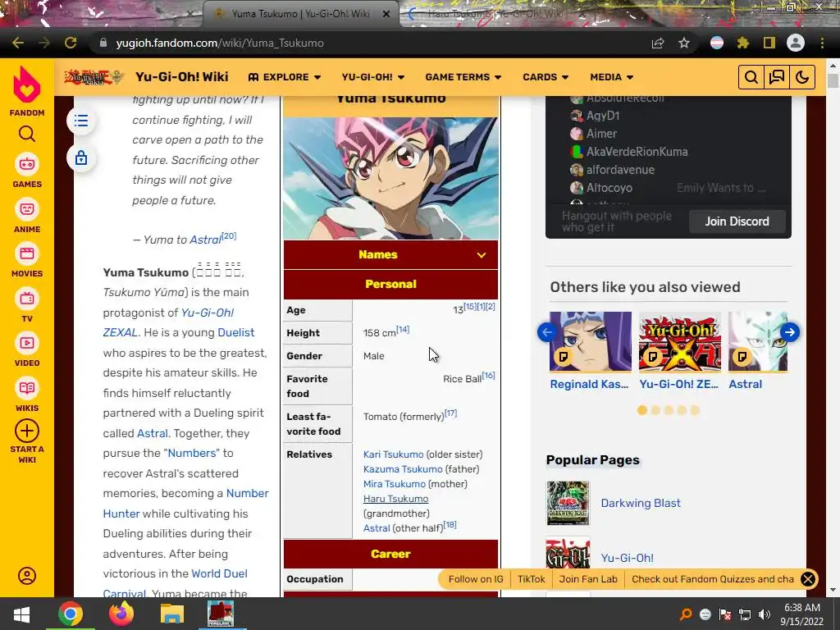Screen dimensions: 840x630
Task: Open the wiki discussions icon
Action: (777, 77)
